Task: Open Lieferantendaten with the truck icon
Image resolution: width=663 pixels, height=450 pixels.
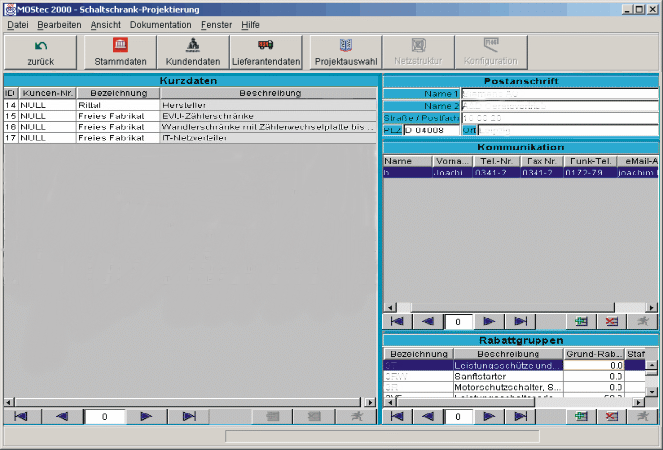Action: click(x=266, y=52)
